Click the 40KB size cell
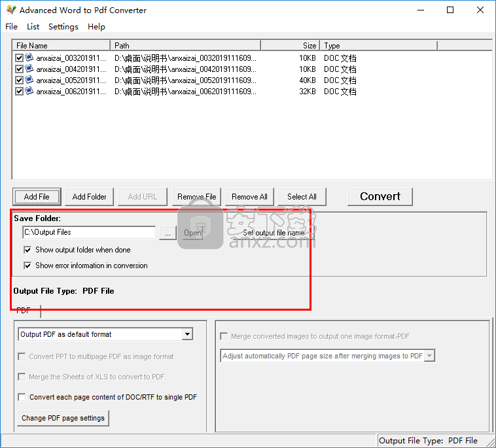Screen dimensions: 496x448 308,80
